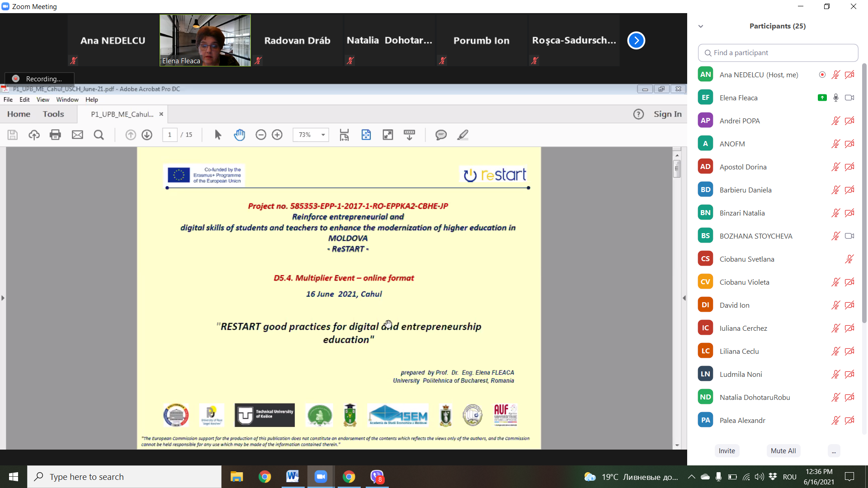Toggle camera for Ana NEDELCU
The image size is (868, 488).
849,75
